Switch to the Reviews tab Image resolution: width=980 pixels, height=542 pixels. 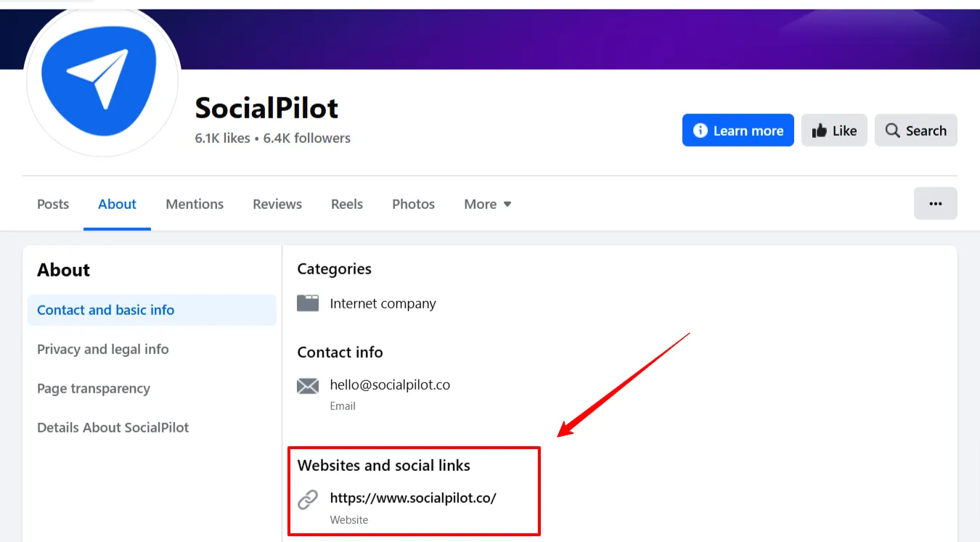coord(277,204)
